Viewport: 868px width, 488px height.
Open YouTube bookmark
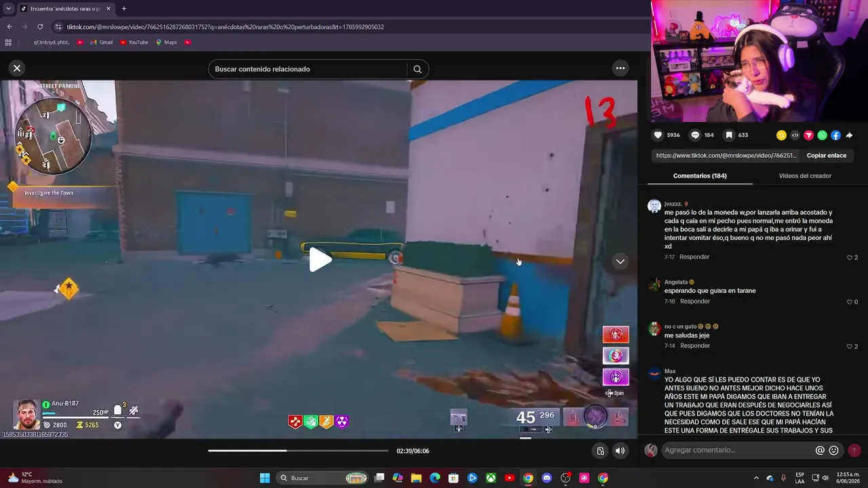point(134,42)
